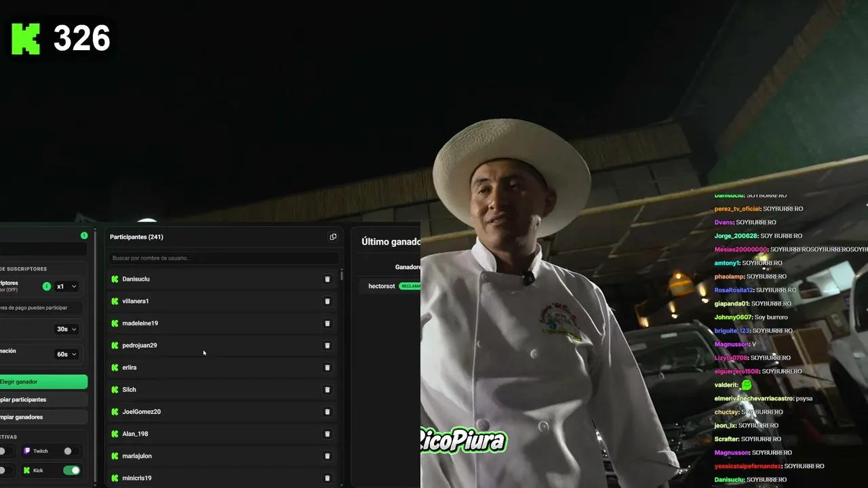Disable the Kick platform toggle
Viewport: 868px width, 488px height.
[71, 470]
